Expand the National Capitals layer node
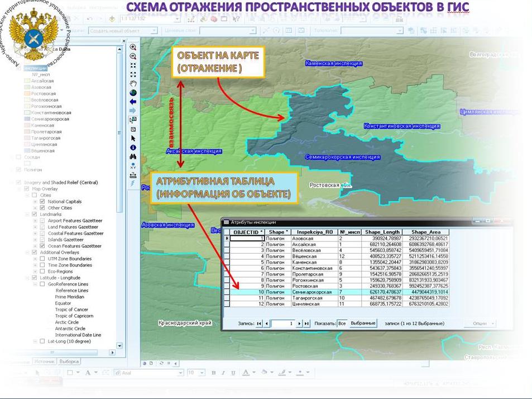 35,201
